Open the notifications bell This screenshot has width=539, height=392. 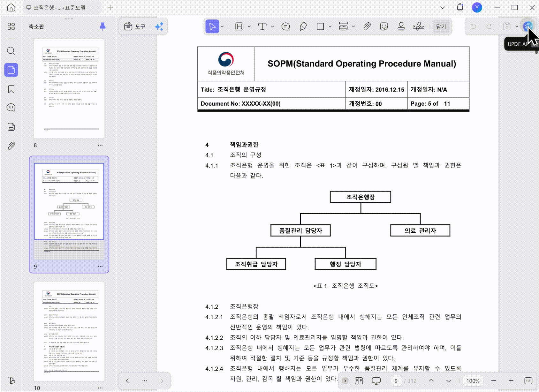tap(460, 8)
